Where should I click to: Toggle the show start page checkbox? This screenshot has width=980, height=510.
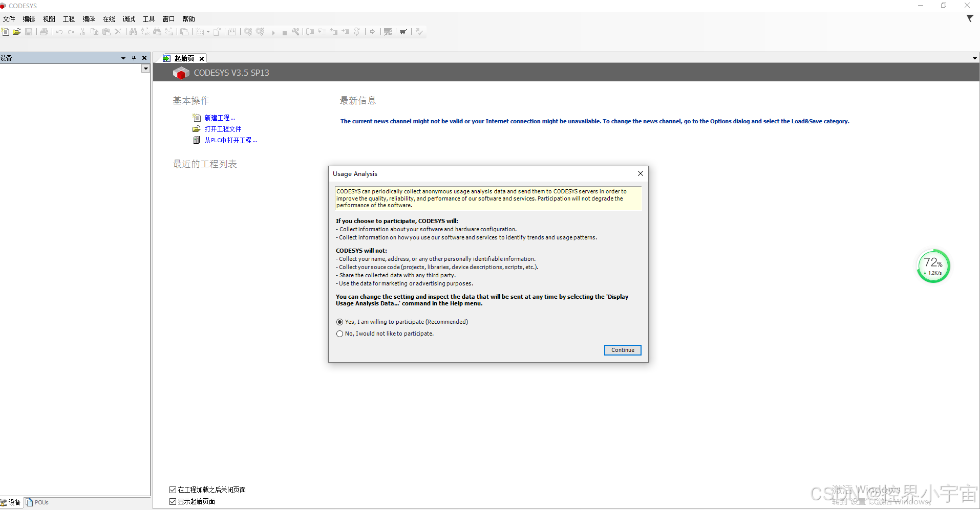[x=173, y=501]
